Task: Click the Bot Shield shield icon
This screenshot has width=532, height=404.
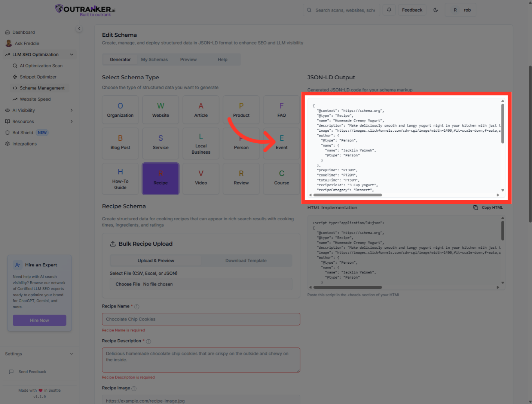Action: [x=7, y=132]
